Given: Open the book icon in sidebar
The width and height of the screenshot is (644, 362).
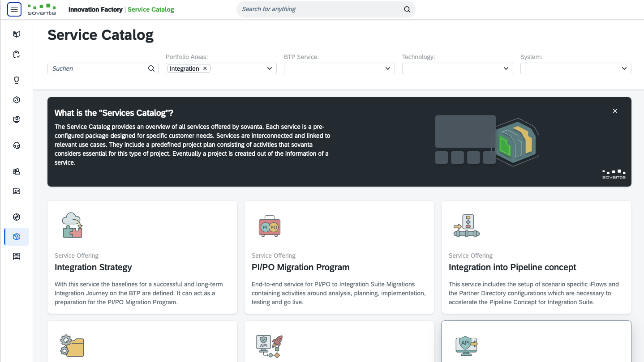Looking at the screenshot, I should click(17, 34).
